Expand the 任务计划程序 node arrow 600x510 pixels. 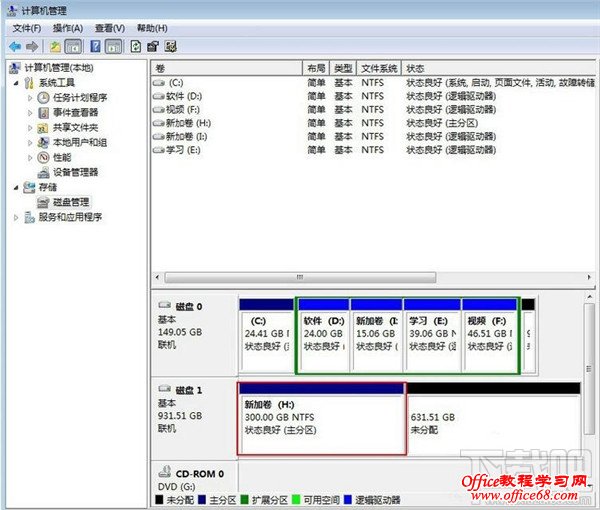[x=30, y=98]
